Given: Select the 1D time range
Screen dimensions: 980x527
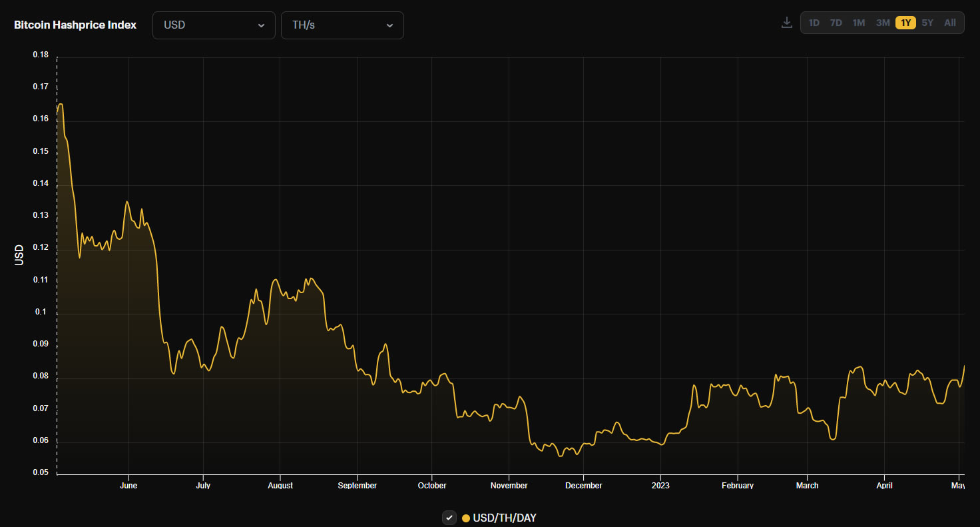Looking at the screenshot, I should point(814,23).
